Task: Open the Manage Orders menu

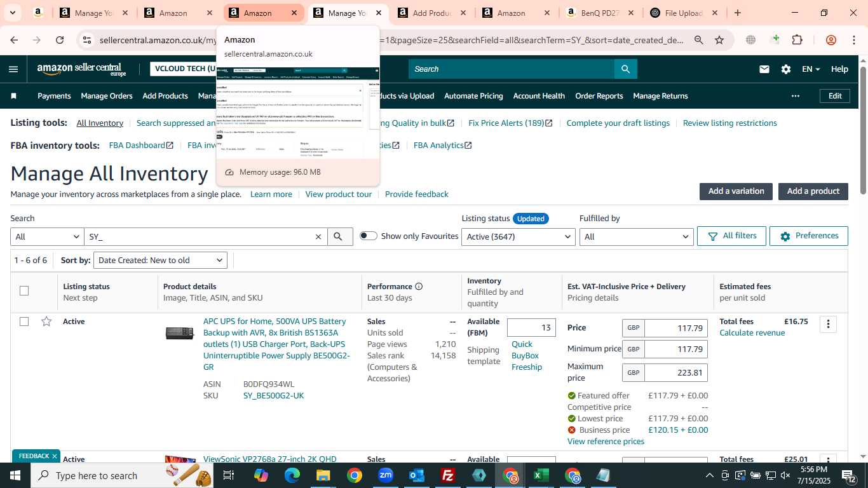Action: tap(107, 96)
